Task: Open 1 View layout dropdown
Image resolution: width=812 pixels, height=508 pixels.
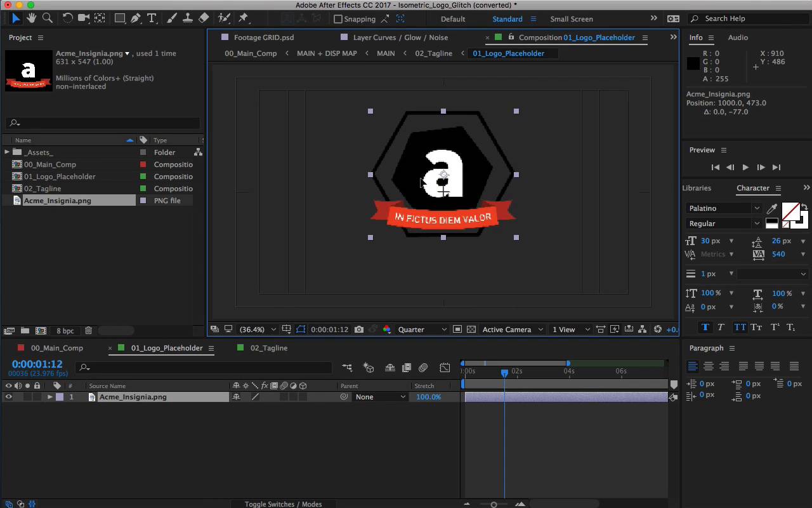Action: tap(571, 330)
